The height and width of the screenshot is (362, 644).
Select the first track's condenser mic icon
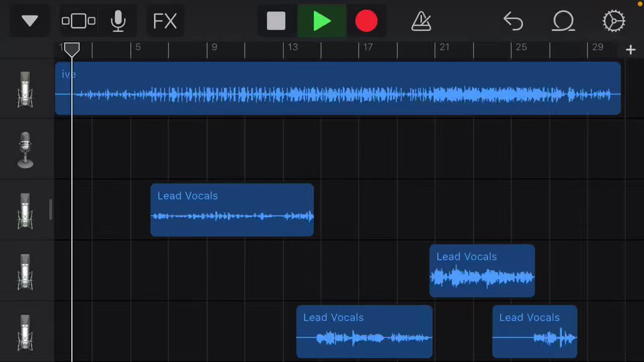(x=25, y=89)
